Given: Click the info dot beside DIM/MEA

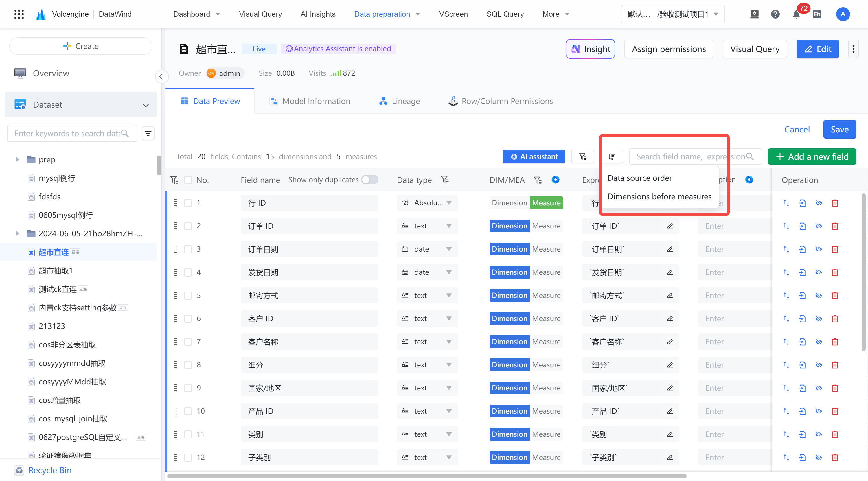Looking at the screenshot, I should [x=555, y=180].
